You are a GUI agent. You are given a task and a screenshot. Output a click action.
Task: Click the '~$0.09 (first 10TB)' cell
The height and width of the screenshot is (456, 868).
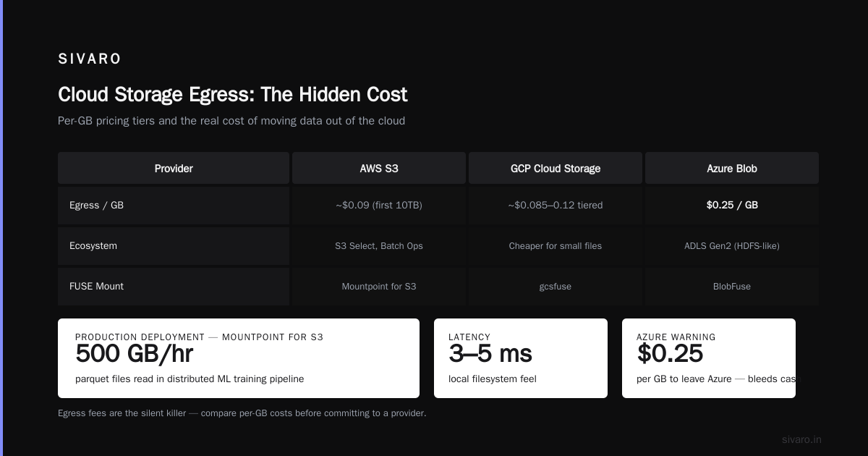click(x=379, y=206)
